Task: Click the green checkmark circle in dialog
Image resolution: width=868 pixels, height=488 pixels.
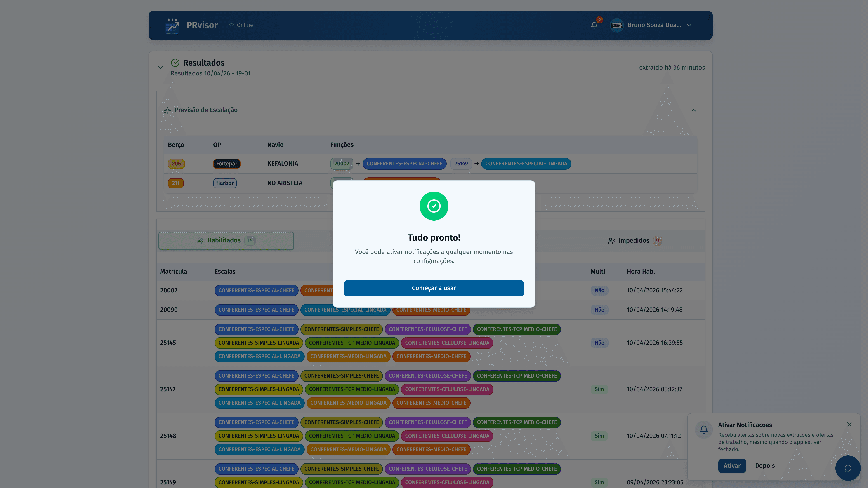Action: (434, 206)
